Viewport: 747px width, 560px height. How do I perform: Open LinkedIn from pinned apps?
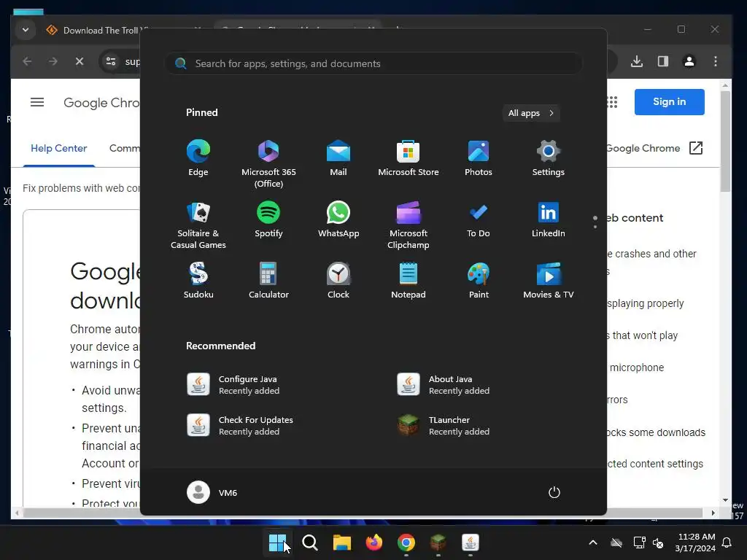point(549,219)
